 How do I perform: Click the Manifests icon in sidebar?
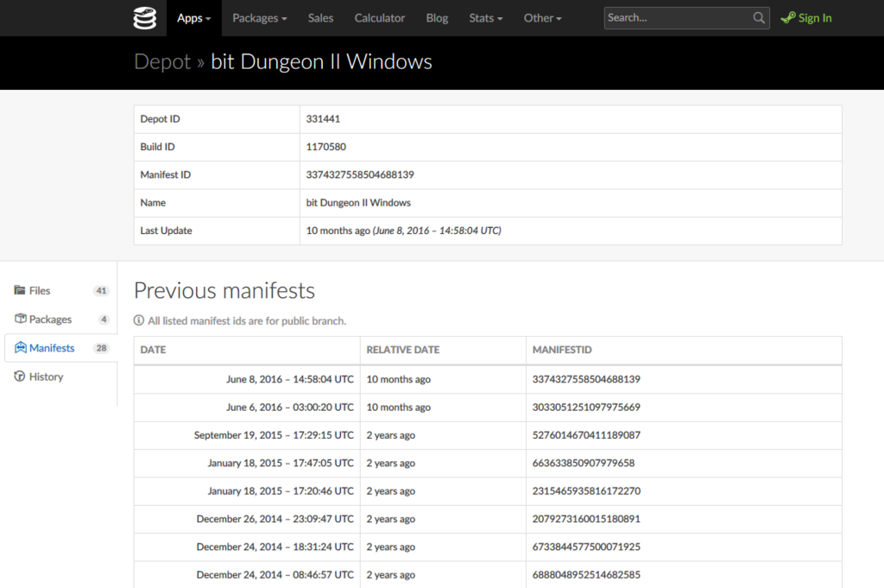click(x=21, y=347)
